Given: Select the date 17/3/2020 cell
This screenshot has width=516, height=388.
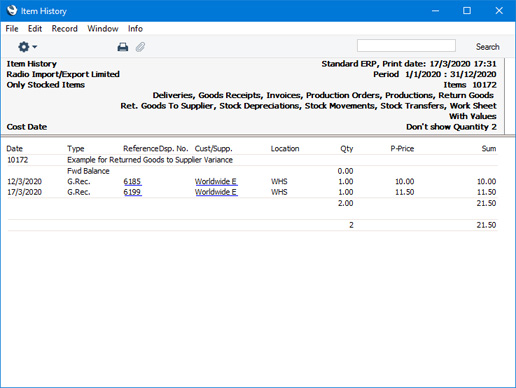Looking at the screenshot, I should tap(24, 192).
